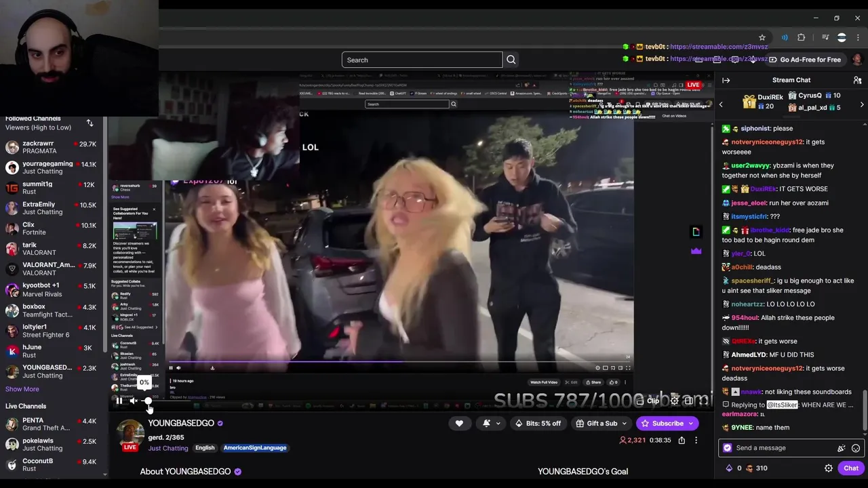This screenshot has height=488, width=868.
Task: Open ExtraEmily channel in sidebar
Action: tap(52, 208)
